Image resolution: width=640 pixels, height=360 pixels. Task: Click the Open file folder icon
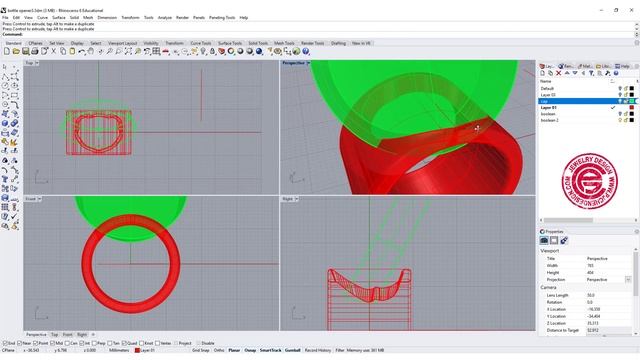pyautogui.click(x=16, y=51)
